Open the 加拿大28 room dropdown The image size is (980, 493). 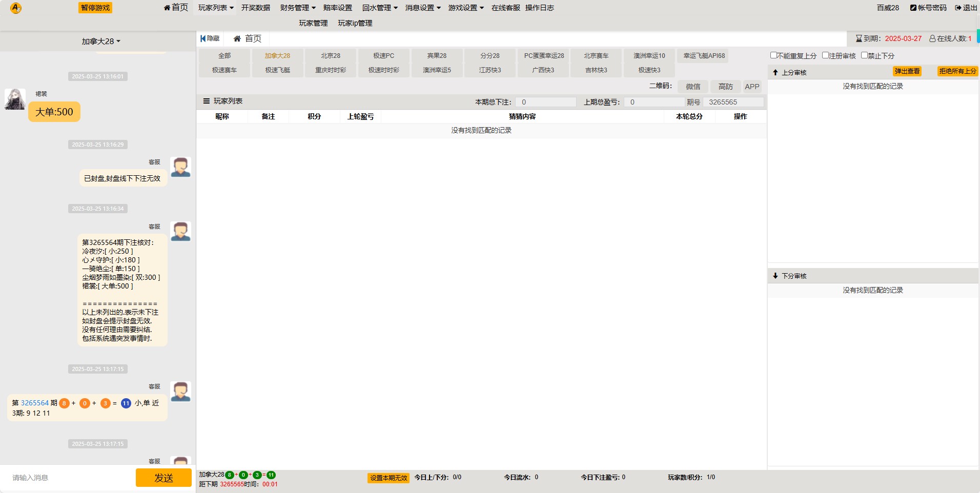point(101,42)
